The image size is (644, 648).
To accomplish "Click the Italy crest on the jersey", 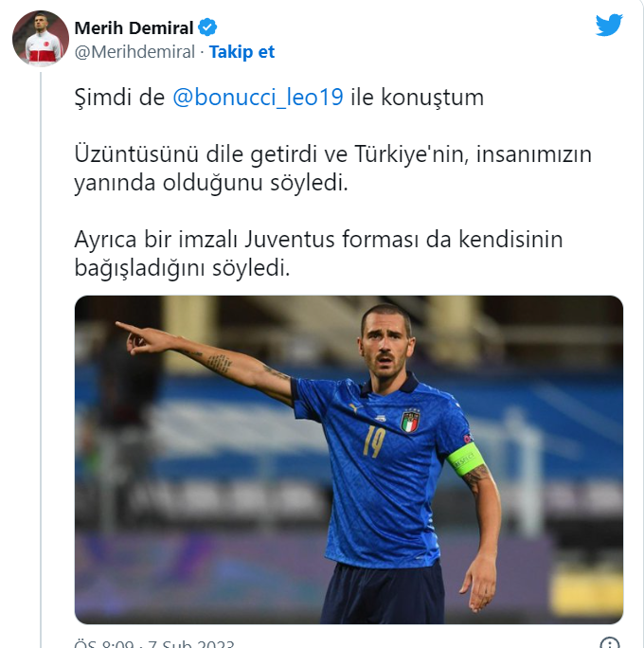I will point(410,422).
